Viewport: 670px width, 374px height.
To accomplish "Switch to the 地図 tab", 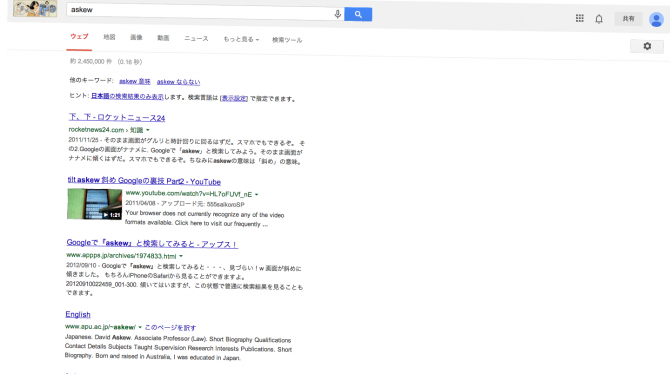I will click(x=109, y=37).
